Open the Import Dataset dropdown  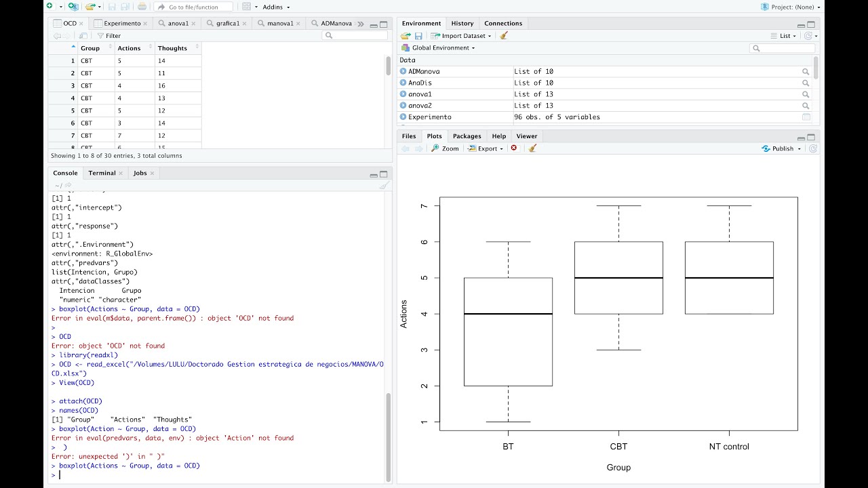461,36
